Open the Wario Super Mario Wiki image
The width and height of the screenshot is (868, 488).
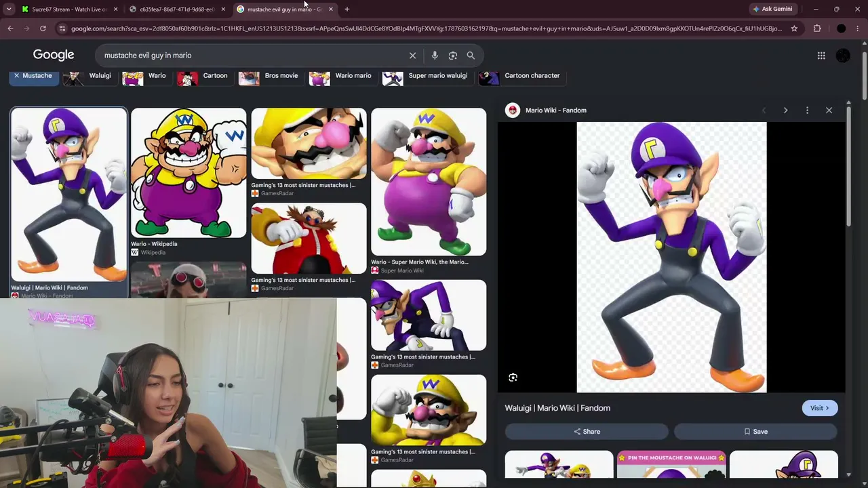(429, 182)
